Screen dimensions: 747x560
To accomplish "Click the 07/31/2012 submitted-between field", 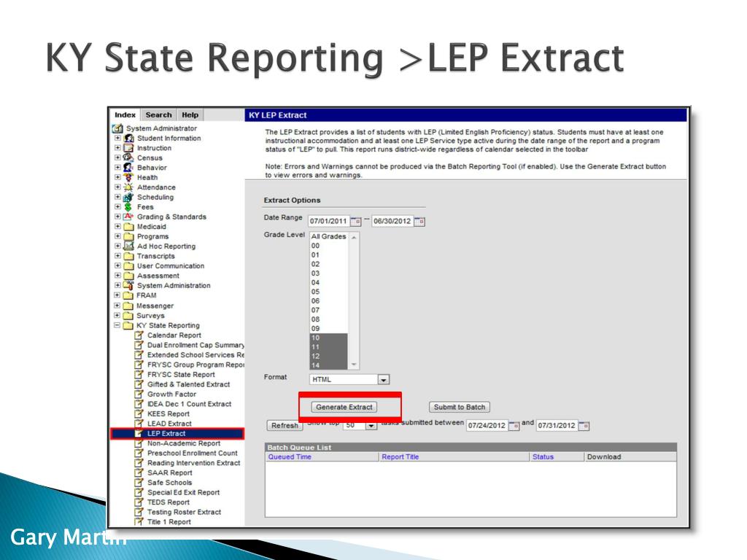I will pyautogui.click(x=557, y=426).
